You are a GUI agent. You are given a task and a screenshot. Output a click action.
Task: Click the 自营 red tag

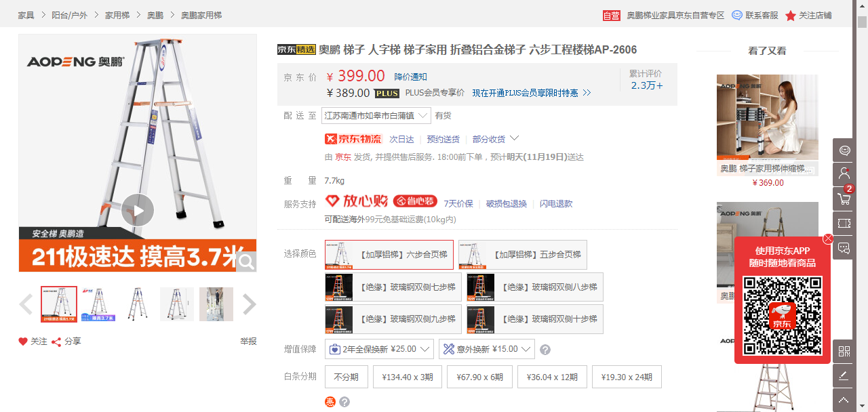611,16
